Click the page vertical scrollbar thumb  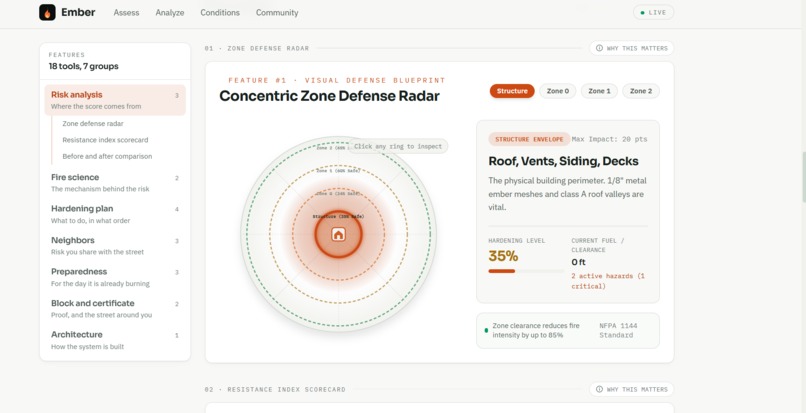pyautogui.click(x=803, y=177)
